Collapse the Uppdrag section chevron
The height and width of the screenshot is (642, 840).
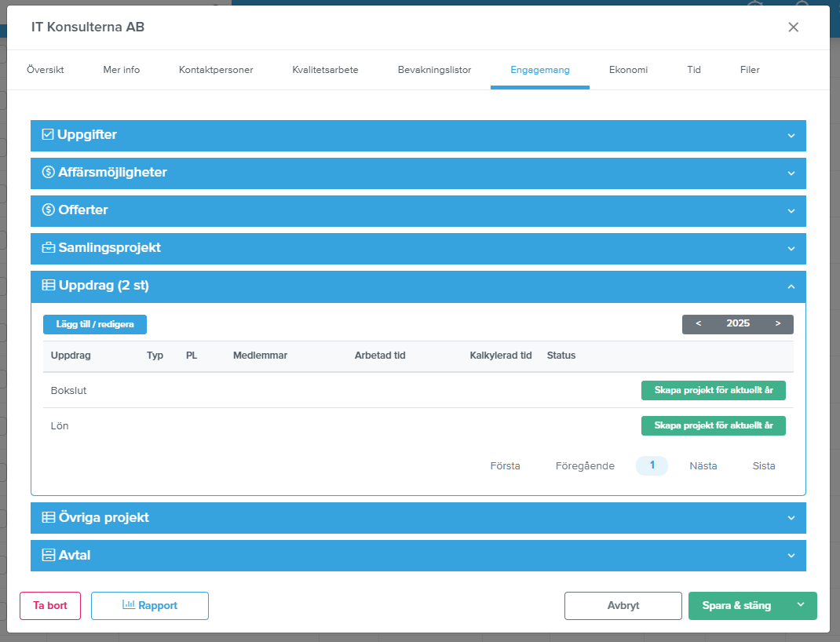[791, 286]
